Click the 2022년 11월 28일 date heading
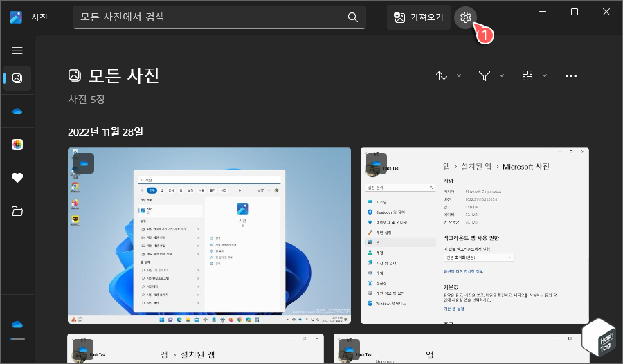Image resolution: width=623 pixels, height=364 pixels. click(105, 132)
